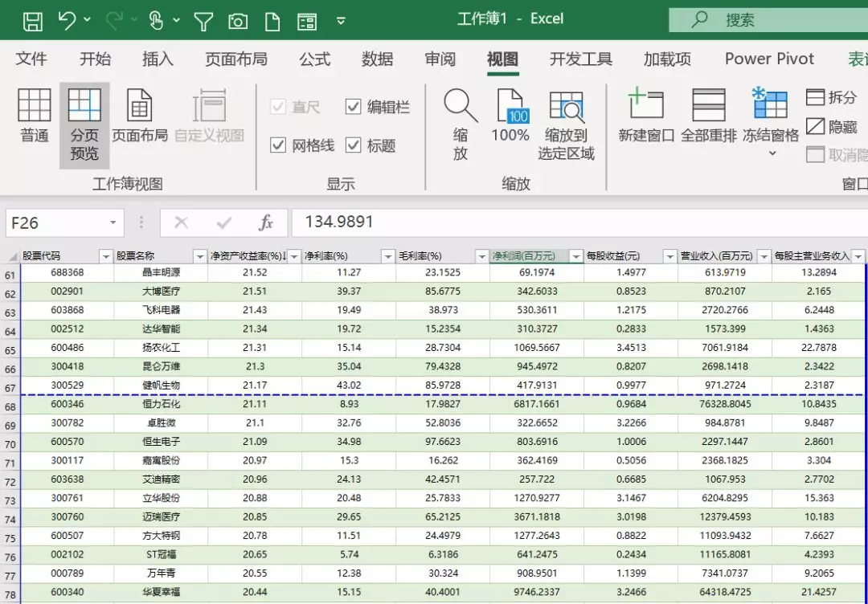This screenshot has width=868, height=604.
Task: Toggle the 编辑栏 formula bar checkbox
Action: point(353,106)
